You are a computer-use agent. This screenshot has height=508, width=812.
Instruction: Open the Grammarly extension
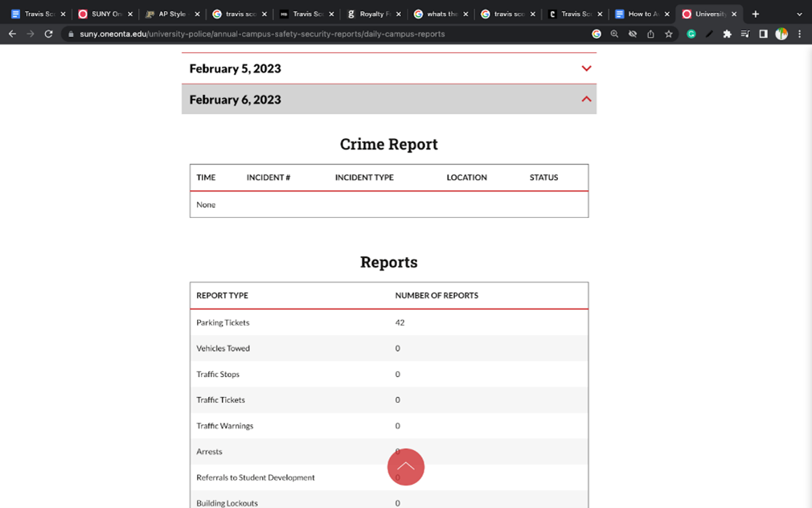pos(691,35)
